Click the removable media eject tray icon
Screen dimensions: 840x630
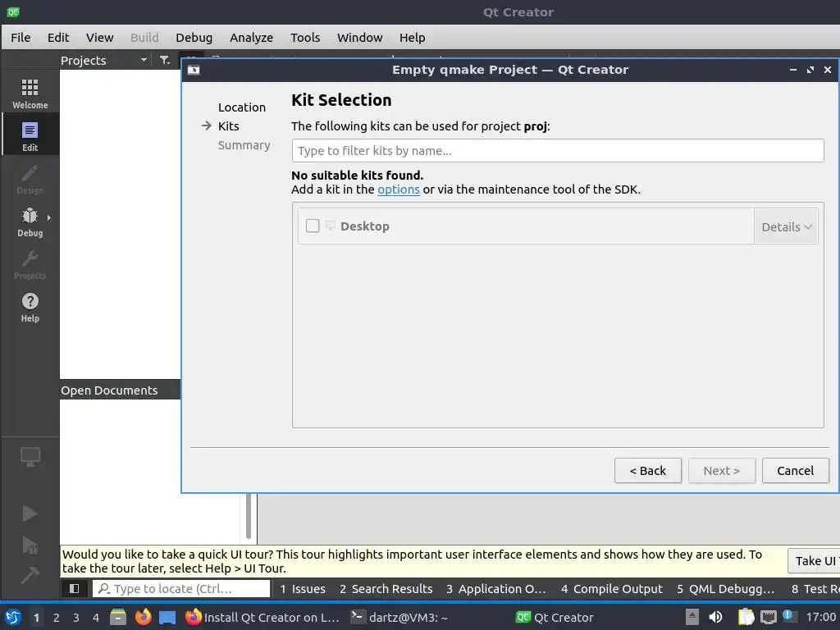(692, 617)
